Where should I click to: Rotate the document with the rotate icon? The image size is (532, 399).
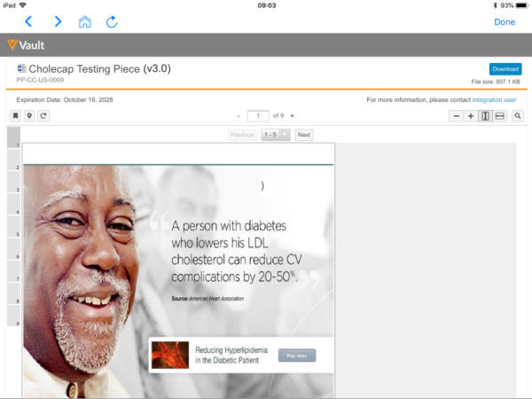pos(43,116)
